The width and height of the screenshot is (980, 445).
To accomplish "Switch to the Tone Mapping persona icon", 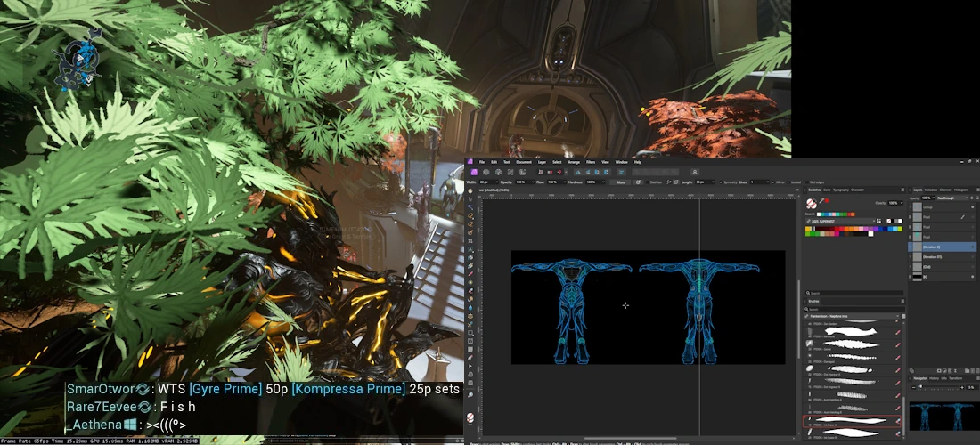I will 510,172.
